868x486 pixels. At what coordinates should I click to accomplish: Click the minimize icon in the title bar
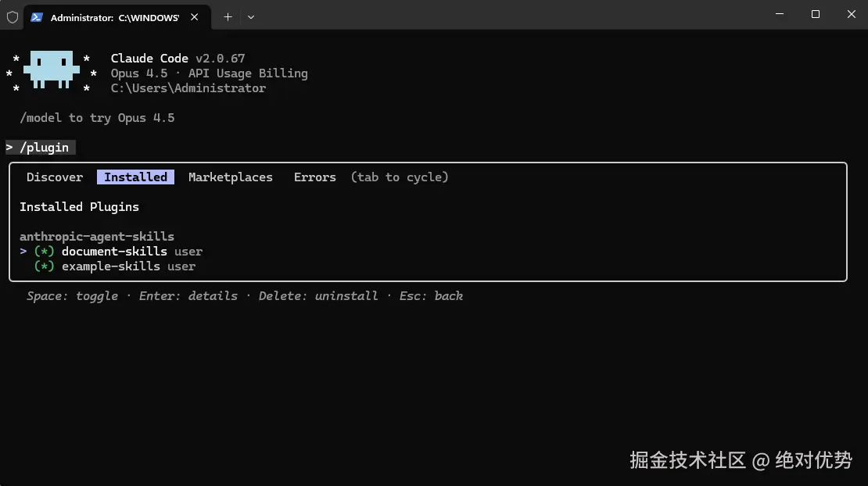point(779,14)
